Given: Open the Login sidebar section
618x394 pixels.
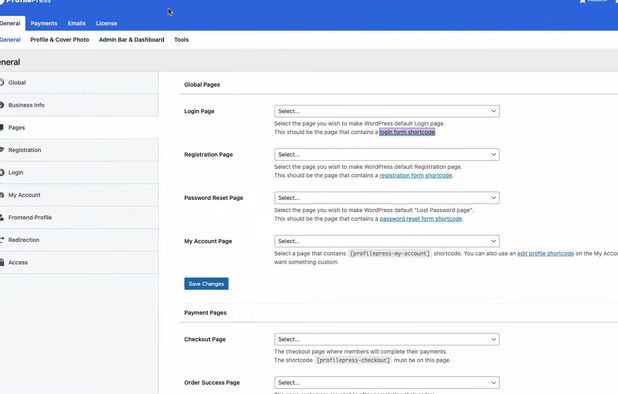Looking at the screenshot, I should coord(79,173).
